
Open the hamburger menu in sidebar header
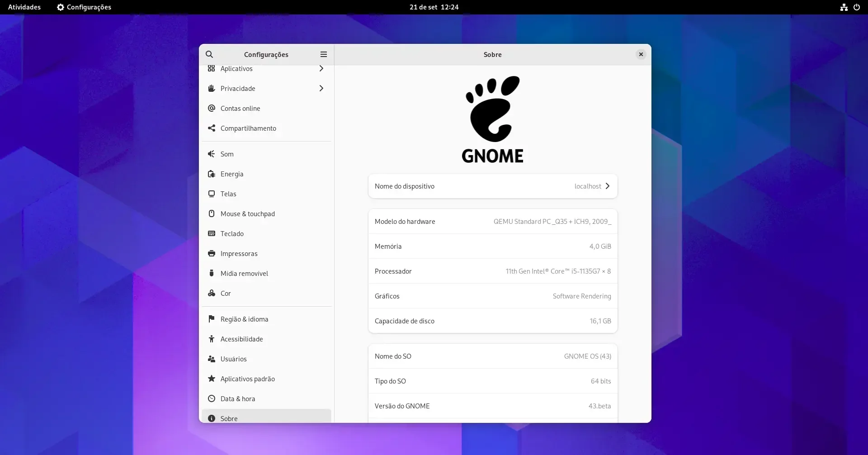click(324, 54)
